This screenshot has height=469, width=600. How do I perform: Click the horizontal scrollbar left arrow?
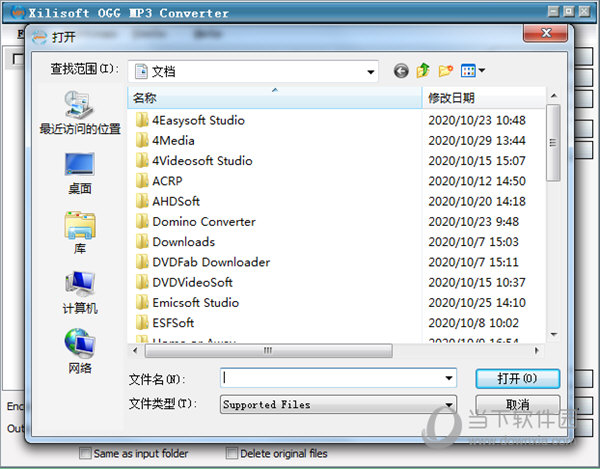click(135, 350)
